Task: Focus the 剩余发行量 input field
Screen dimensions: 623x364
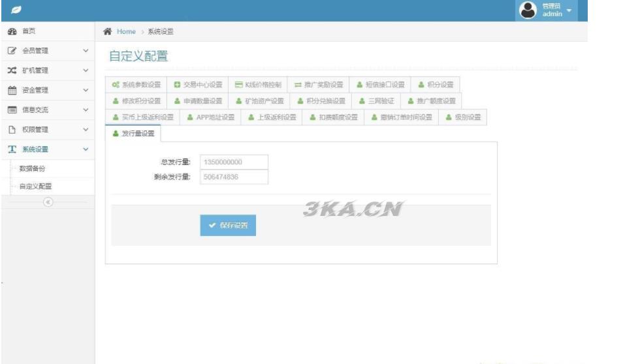Action: click(x=234, y=177)
